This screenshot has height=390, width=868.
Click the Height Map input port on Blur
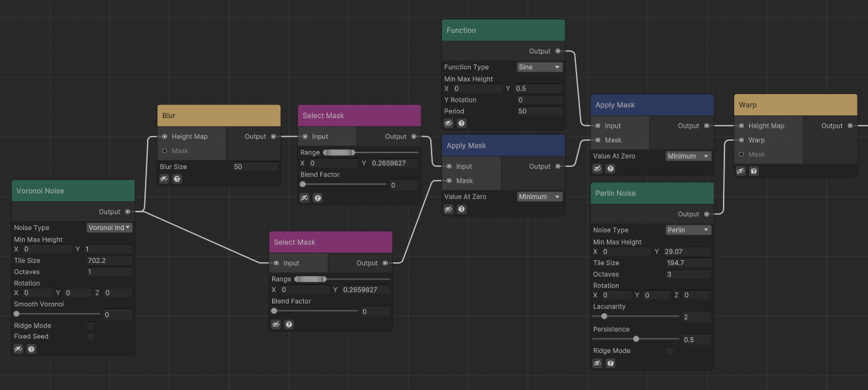(x=164, y=137)
